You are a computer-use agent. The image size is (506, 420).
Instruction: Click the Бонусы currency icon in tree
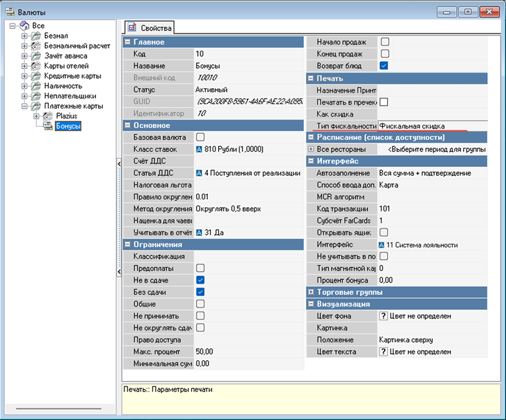point(48,126)
